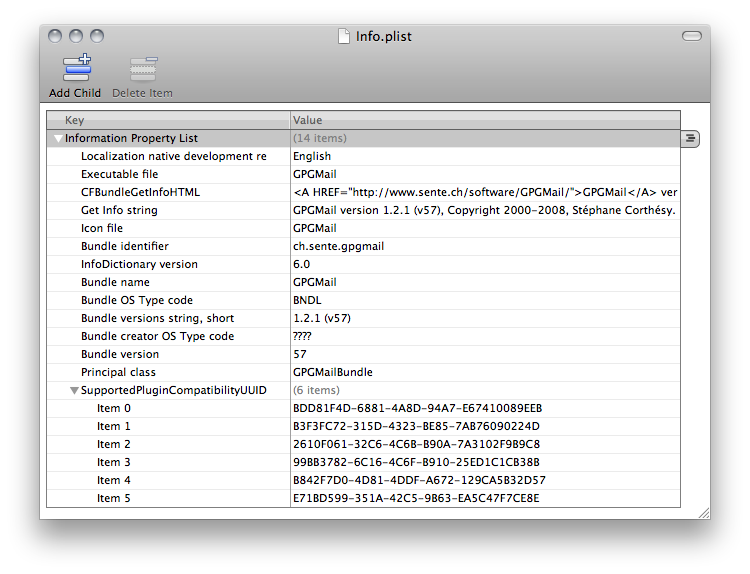
Task: Click UUID B842F7D0-4D81-4DDF-A672-129CA5B32D57
Action: (x=419, y=480)
